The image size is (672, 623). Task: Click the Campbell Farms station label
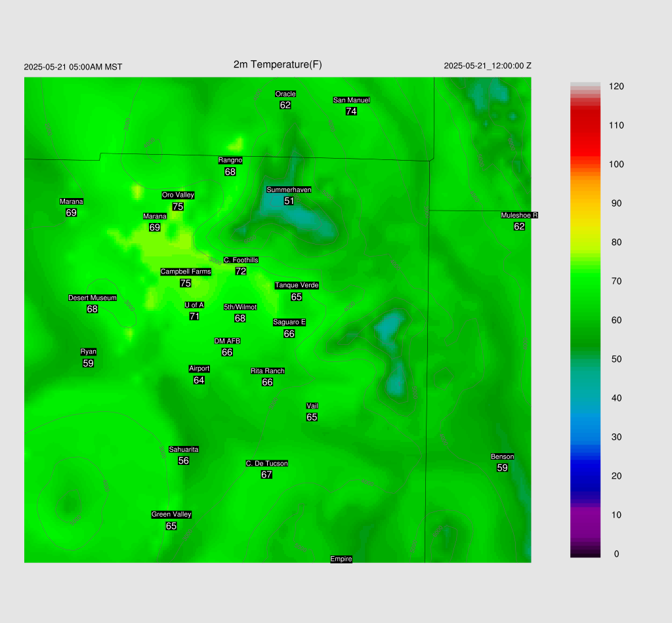pos(186,271)
